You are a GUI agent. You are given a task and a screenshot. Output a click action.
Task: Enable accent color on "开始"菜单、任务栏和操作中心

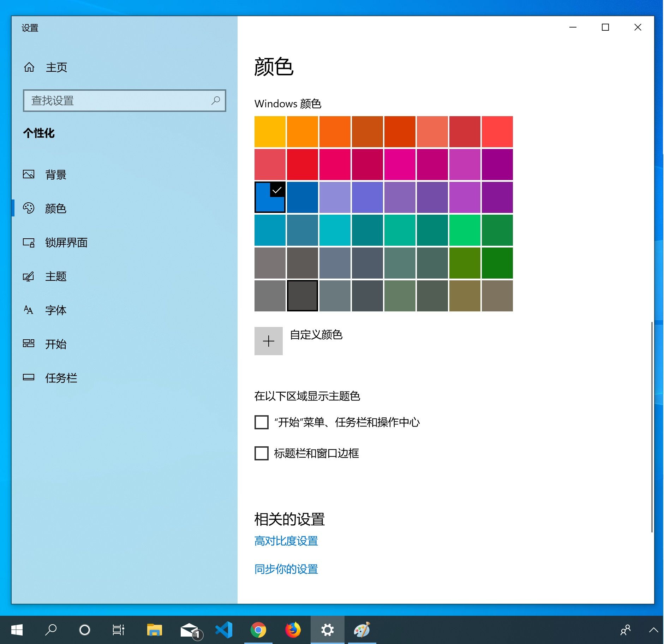coord(262,422)
